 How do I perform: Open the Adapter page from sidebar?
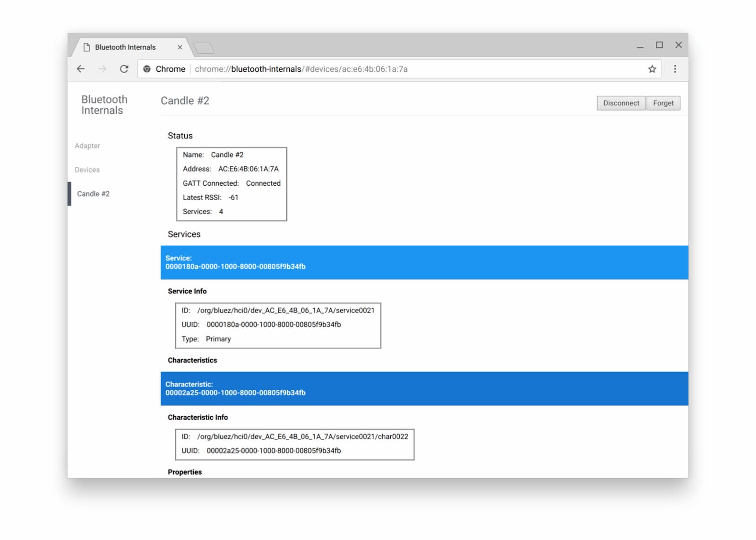pyautogui.click(x=87, y=146)
